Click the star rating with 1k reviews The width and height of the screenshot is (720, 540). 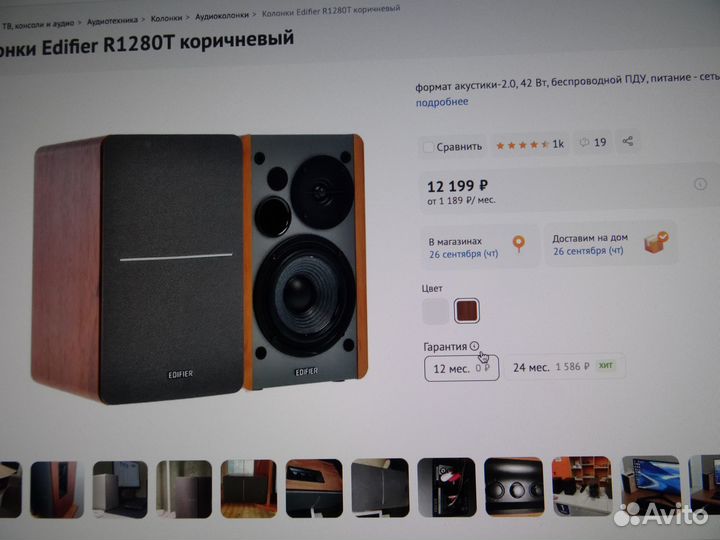(x=530, y=145)
